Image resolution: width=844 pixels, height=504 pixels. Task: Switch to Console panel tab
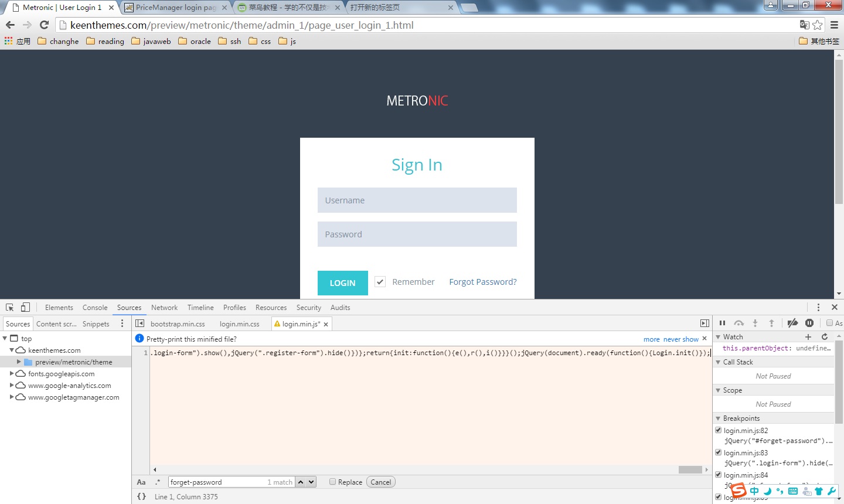[95, 307]
